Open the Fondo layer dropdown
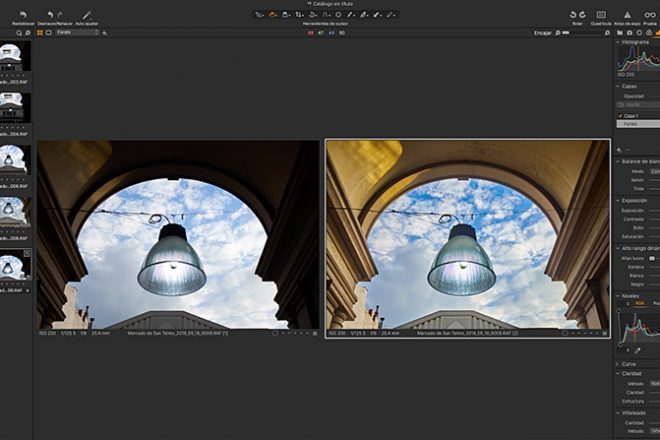The height and width of the screenshot is (440, 660). 77,32
